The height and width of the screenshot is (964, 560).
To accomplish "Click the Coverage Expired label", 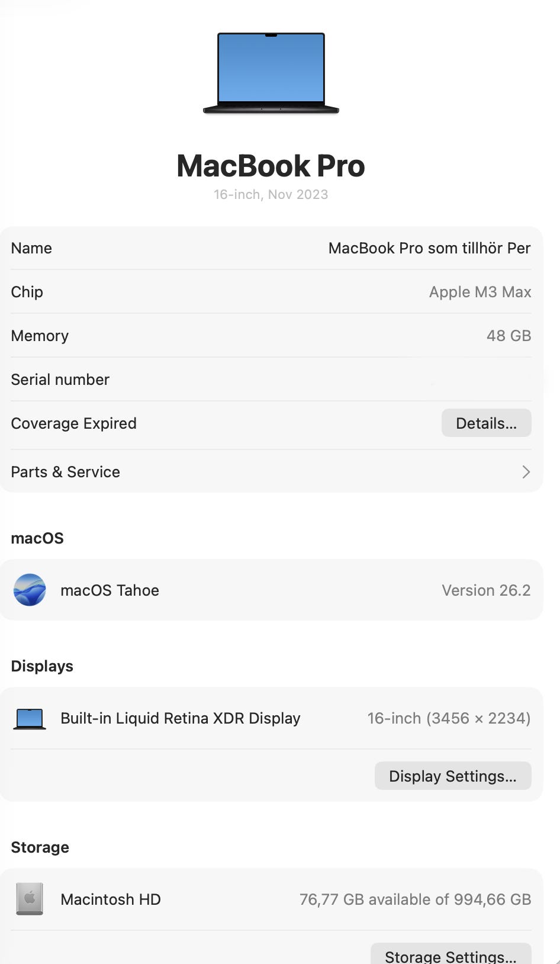I will [74, 423].
